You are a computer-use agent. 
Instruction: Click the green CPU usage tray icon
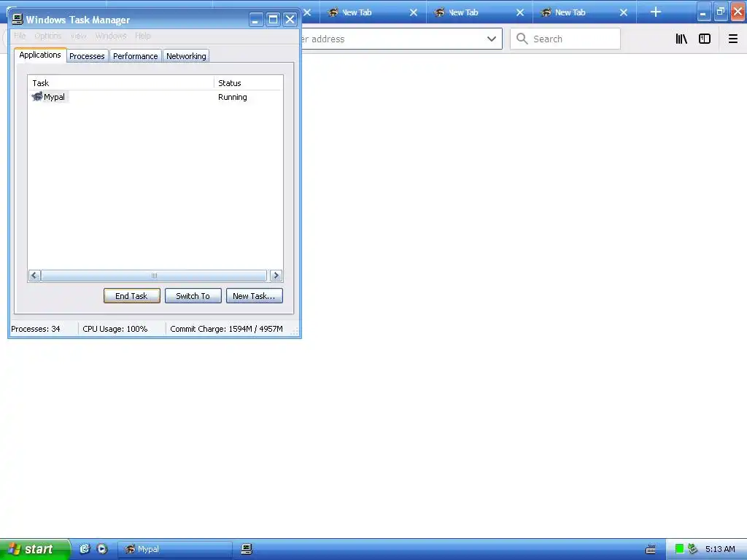click(679, 549)
